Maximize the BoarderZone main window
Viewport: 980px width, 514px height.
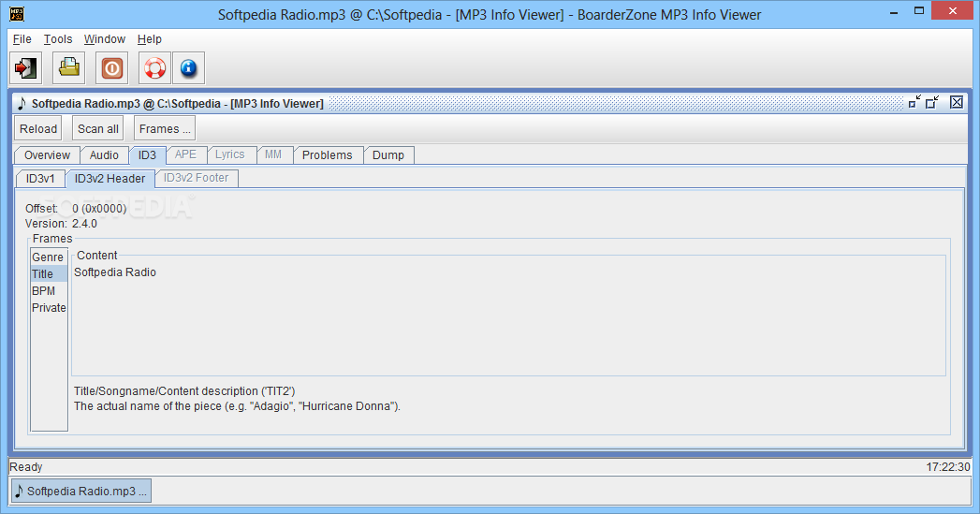pyautogui.click(x=919, y=10)
